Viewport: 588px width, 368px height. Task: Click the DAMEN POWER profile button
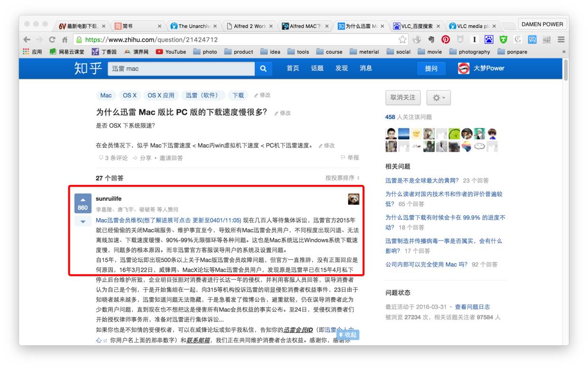(x=542, y=24)
